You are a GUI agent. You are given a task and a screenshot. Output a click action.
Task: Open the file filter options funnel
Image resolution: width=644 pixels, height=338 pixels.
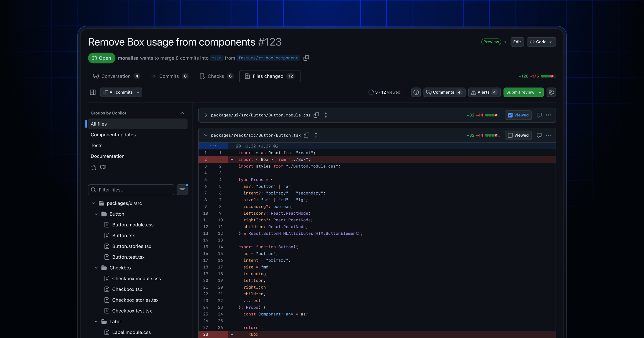(x=182, y=190)
